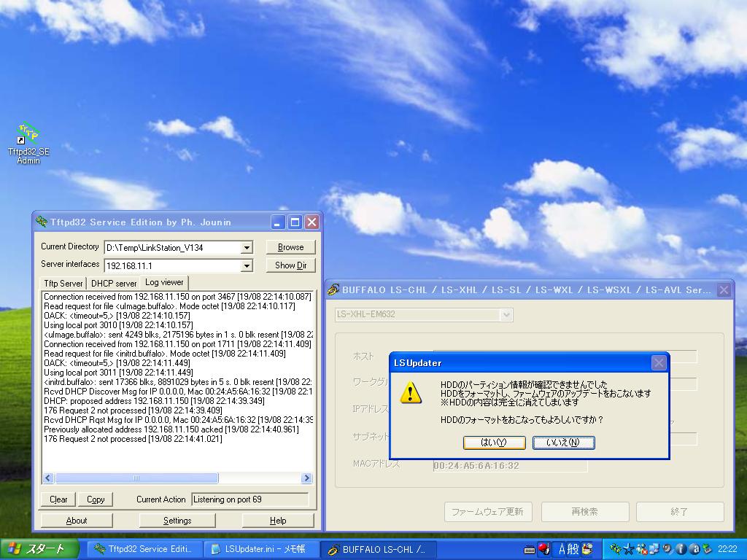Screen dimensions: 747x560
Task: Click the blue star tray icon
Action: click(x=629, y=549)
